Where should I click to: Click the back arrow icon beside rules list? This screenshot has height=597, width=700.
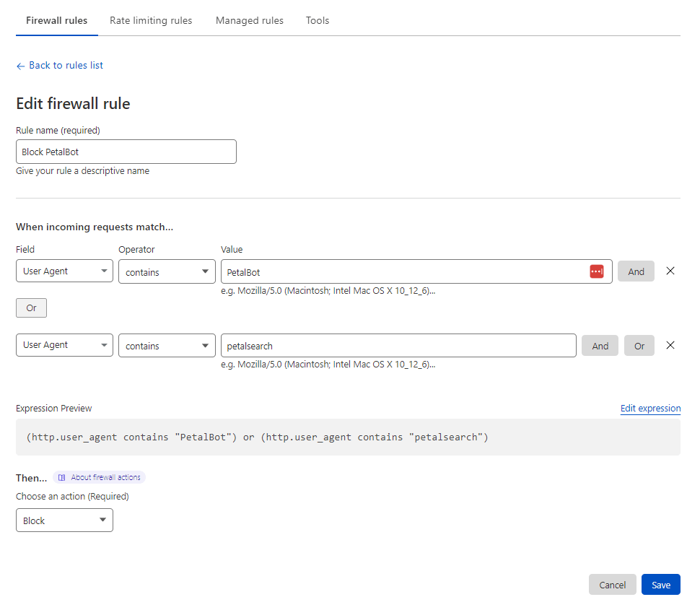(20, 66)
